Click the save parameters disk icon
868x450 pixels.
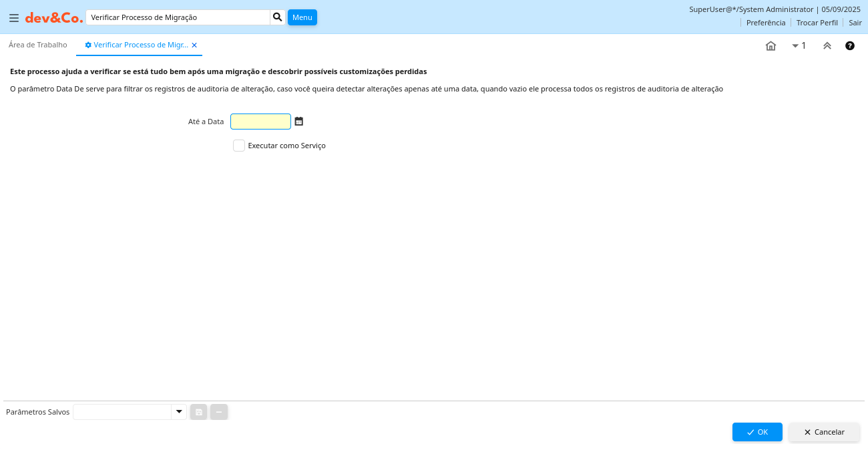198,412
